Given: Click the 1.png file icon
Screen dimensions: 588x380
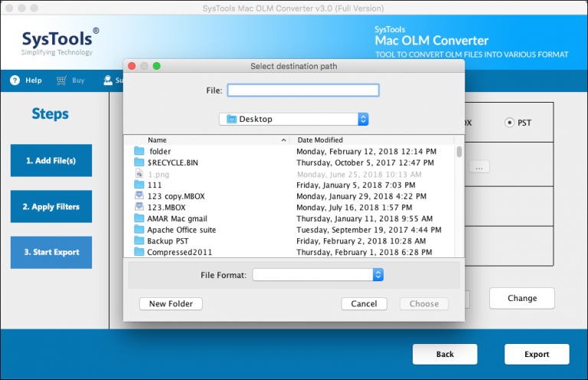Looking at the screenshot, I should click(139, 174).
